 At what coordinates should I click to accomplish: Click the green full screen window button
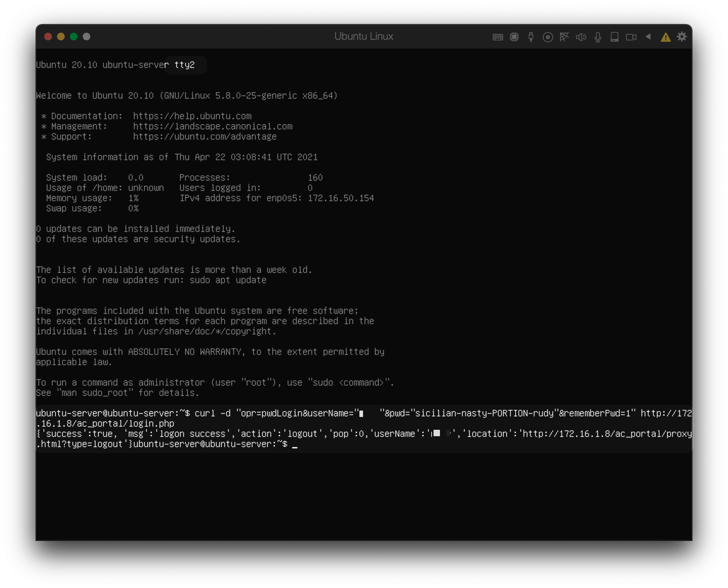point(74,37)
